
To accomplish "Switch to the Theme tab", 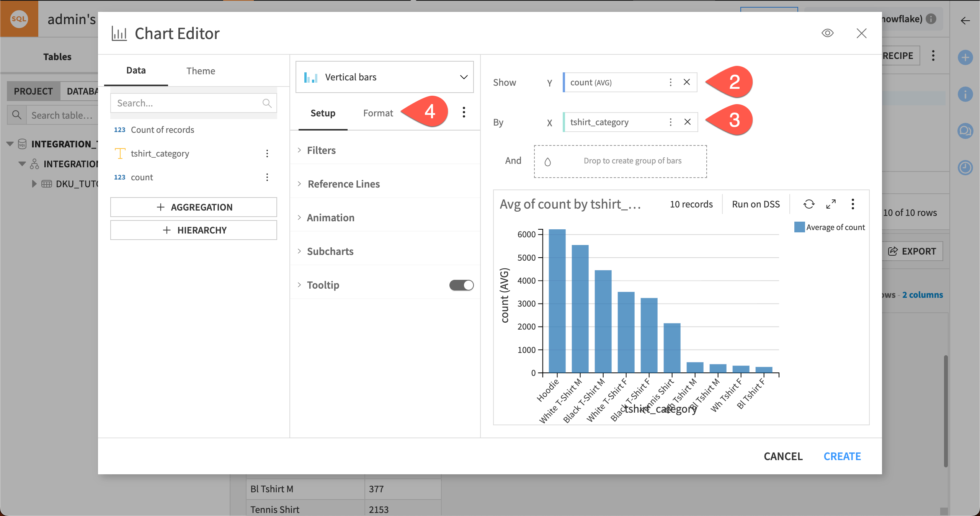I will (x=201, y=71).
